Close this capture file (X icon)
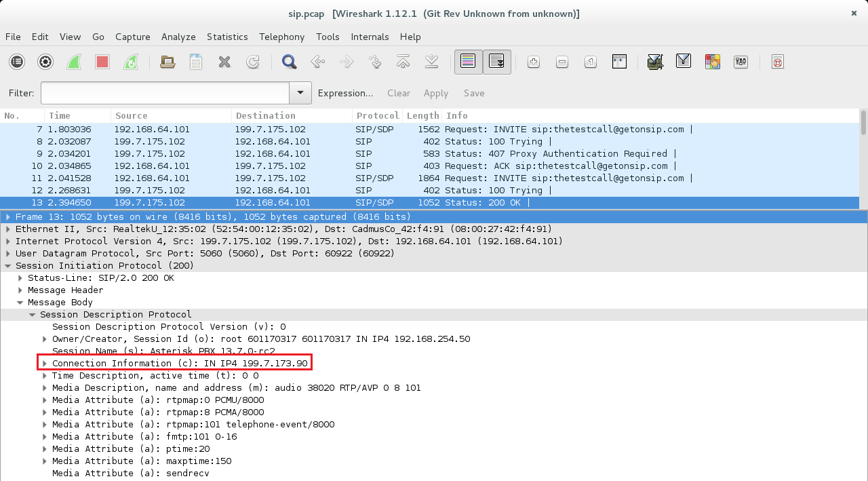 [x=224, y=62]
